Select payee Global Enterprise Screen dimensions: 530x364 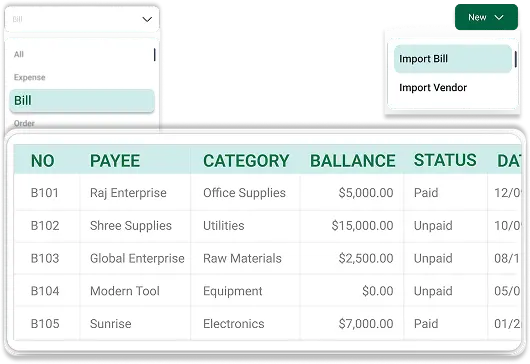pos(137,259)
